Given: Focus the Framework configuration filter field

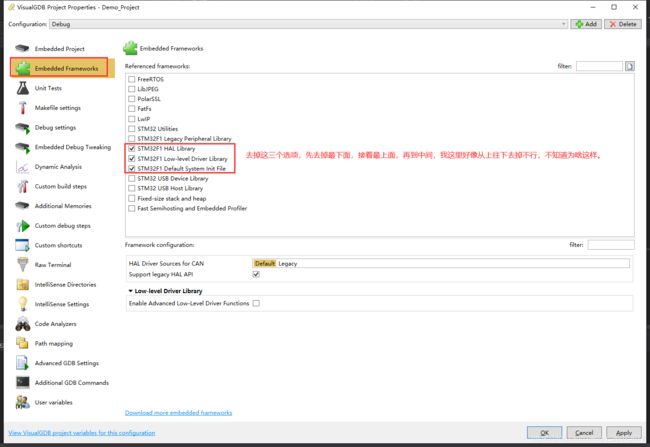Looking at the screenshot, I should tap(611, 245).
